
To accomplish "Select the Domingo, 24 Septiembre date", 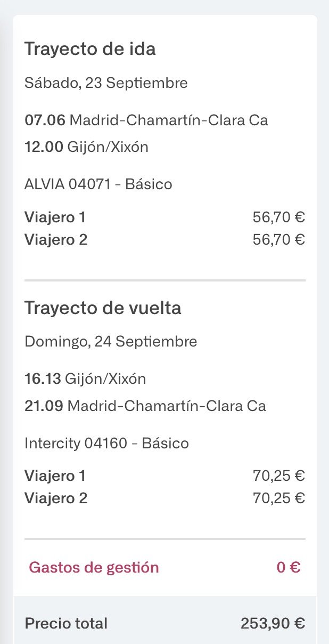I will pyautogui.click(x=111, y=341).
